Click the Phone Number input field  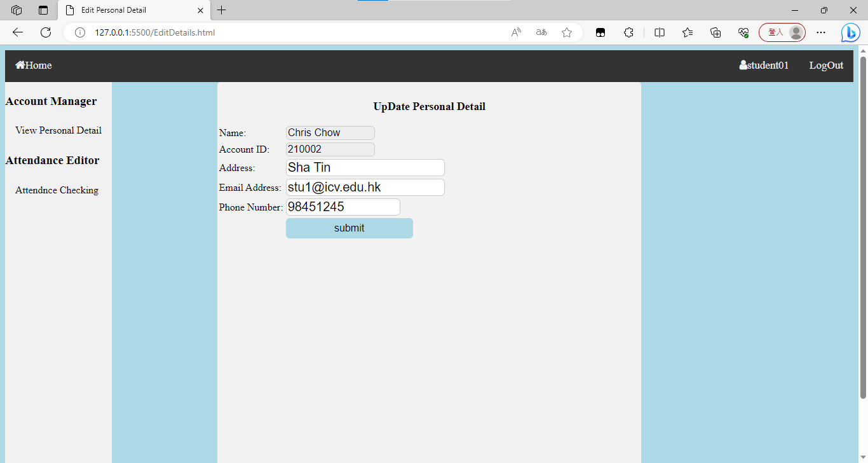pyautogui.click(x=343, y=207)
